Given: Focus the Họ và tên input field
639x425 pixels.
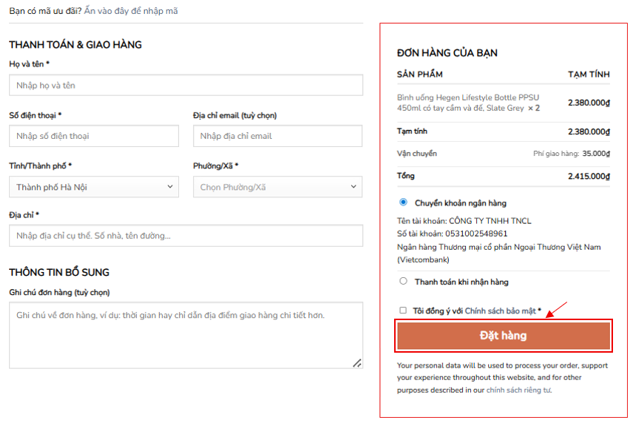Looking at the screenshot, I should click(x=185, y=87).
